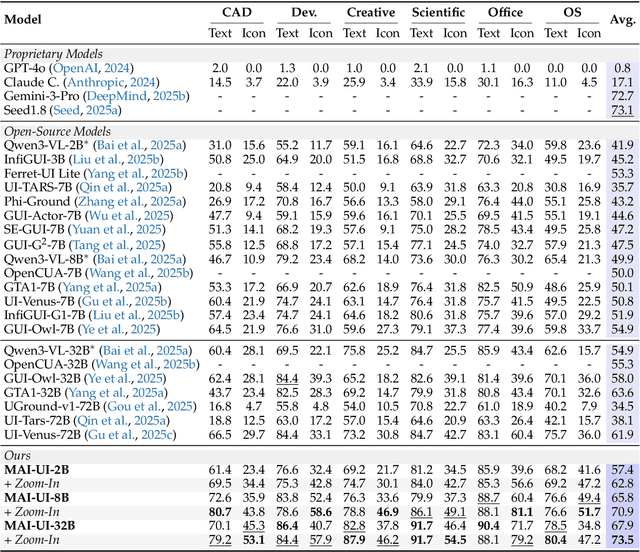Click the 'OS' column group header
The width and height of the screenshot is (640, 552).
[572, 12]
